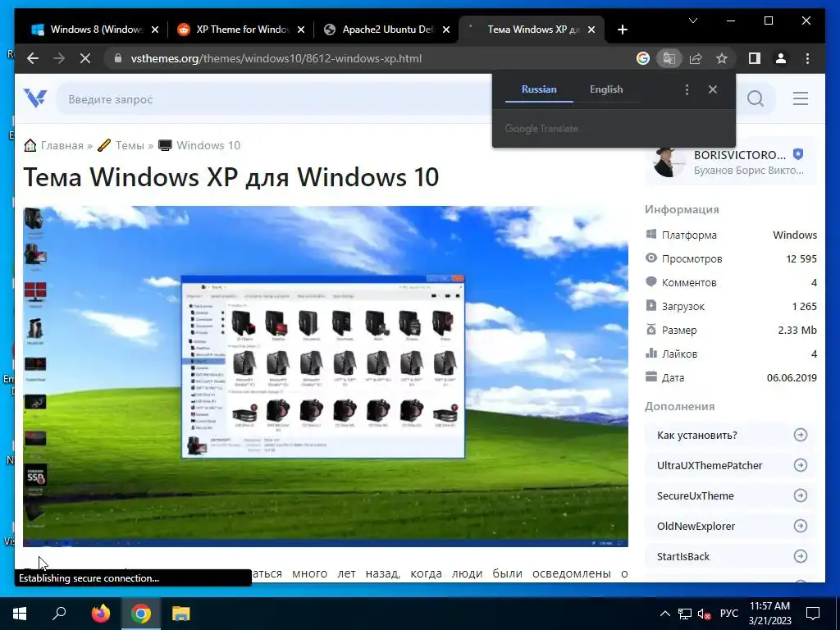Launch Firefox from the taskbar
This screenshot has height=630, width=840.
coord(100,614)
